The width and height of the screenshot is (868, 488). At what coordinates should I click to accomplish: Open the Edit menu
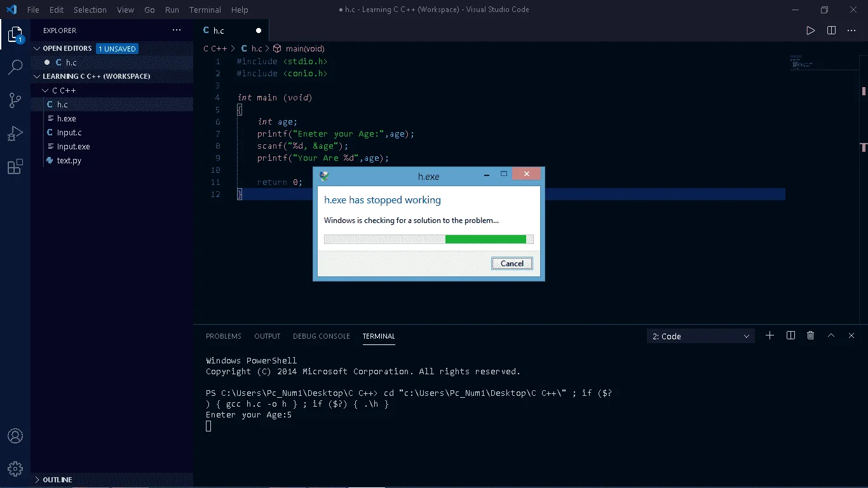[57, 10]
